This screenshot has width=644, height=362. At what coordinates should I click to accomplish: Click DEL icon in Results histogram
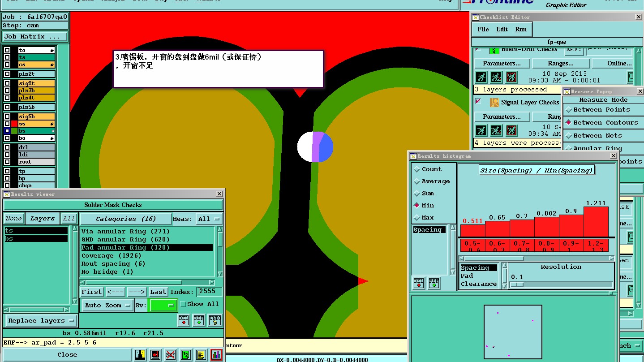[x=419, y=283]
